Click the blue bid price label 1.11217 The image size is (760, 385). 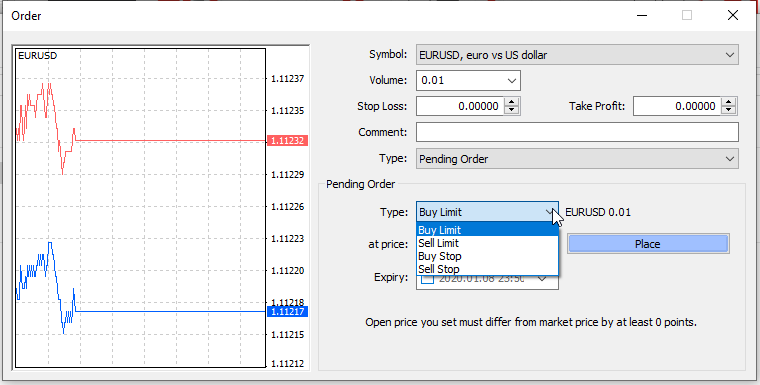click(x=287, y=311)
